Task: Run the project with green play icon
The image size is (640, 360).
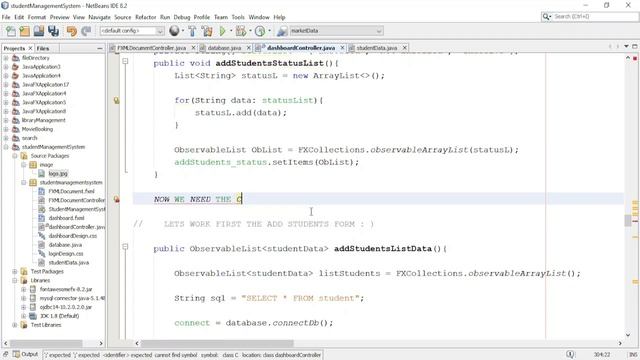Action: tap(222, 31)
